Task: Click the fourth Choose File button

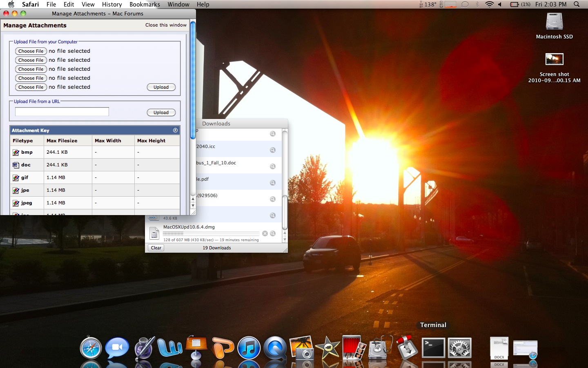Action: point(31,78)
